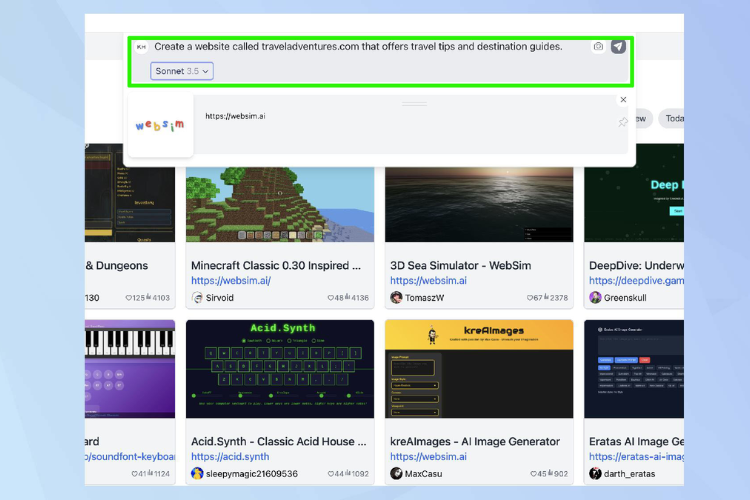Open the Eratas AI Image Generator thumbnail
750x500 pixels.
point(634,369)
